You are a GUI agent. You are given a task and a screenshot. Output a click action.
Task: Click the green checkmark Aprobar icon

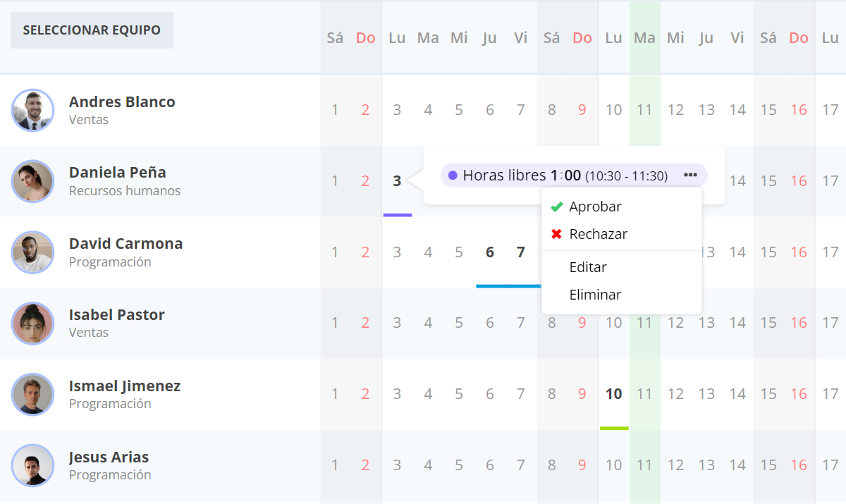point(556,207)
